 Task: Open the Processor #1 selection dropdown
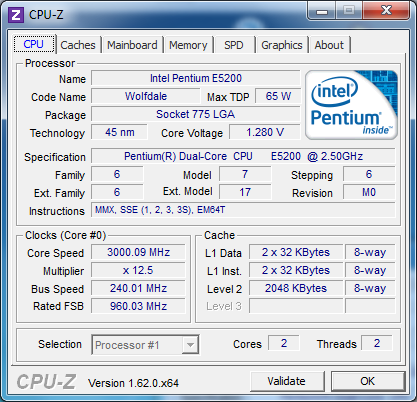(x=145, y=345)
